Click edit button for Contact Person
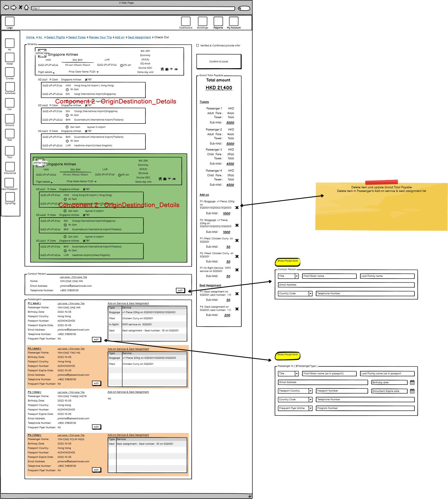448x499 pixels. coord(180,290)
